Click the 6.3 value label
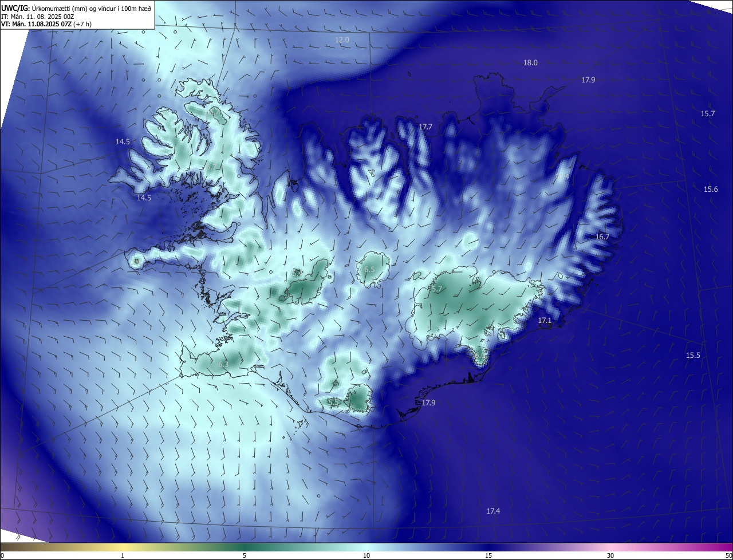The width and height of the screenshot is (733, 560). (x=223, y=364)
